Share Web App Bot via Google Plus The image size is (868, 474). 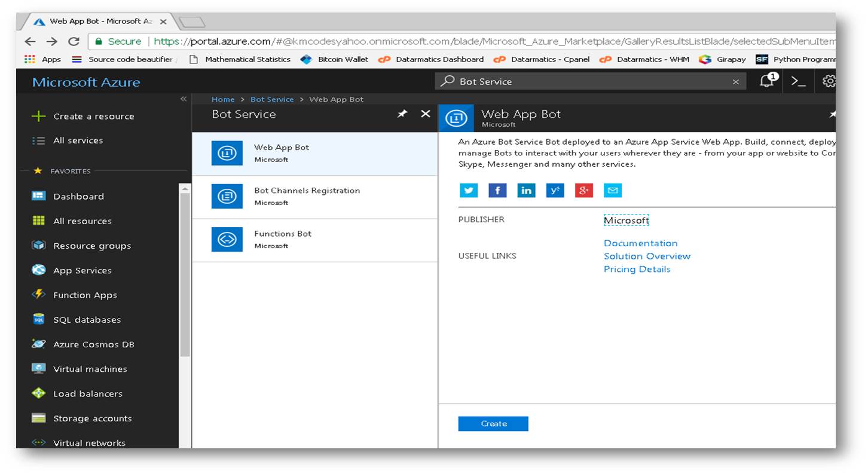(583, 190)
